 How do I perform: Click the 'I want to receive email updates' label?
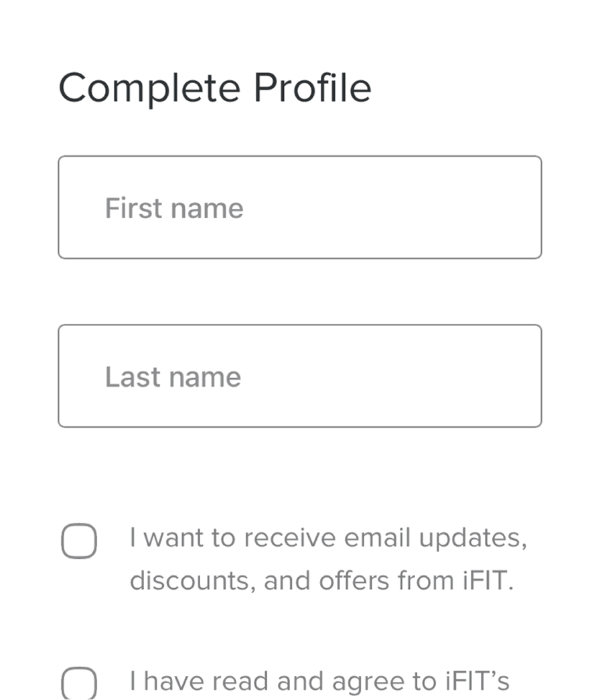pos(328,538)
